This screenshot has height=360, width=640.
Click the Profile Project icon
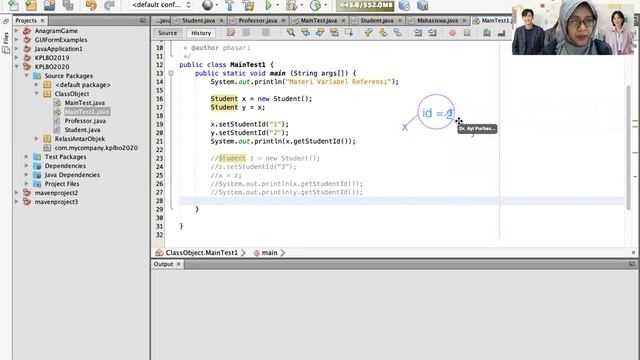click(x=315, y=5)
